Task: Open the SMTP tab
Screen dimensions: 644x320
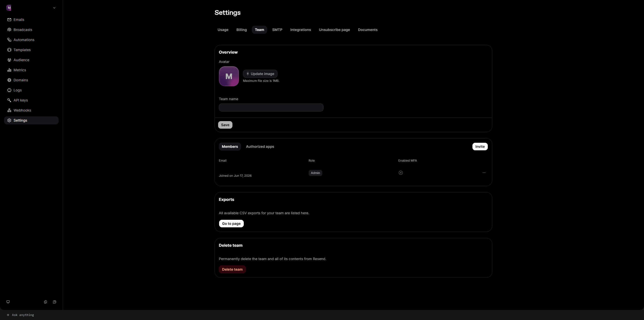Action: click(x=277, y=30)
